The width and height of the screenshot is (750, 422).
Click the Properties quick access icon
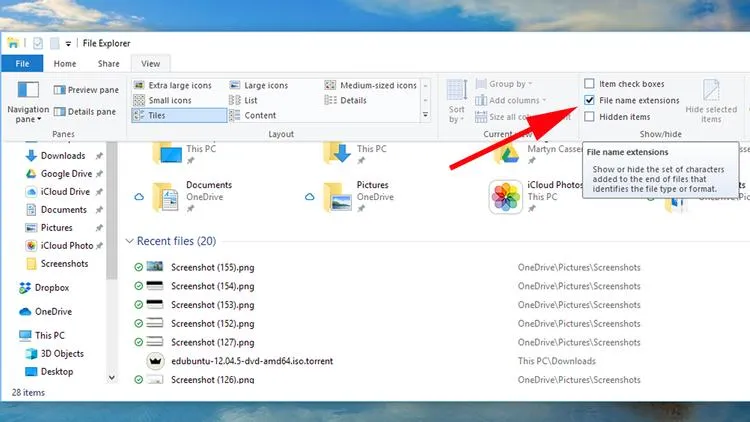(x=38, y=44)
